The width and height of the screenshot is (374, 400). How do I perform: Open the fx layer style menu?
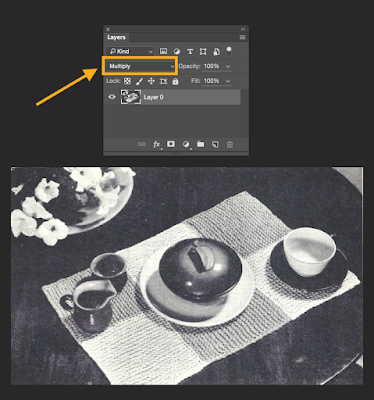[156, 144]
